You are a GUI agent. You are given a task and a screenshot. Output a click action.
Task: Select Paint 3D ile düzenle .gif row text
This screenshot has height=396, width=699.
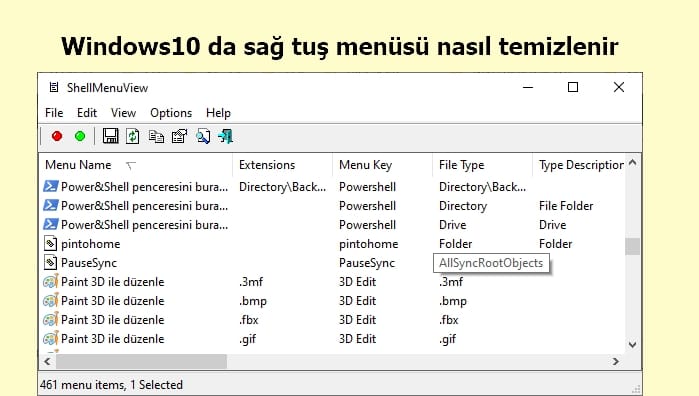(112, 339)
